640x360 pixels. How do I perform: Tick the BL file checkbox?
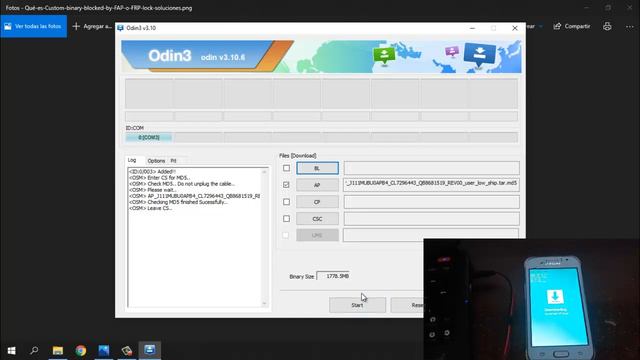pos(287,168)
